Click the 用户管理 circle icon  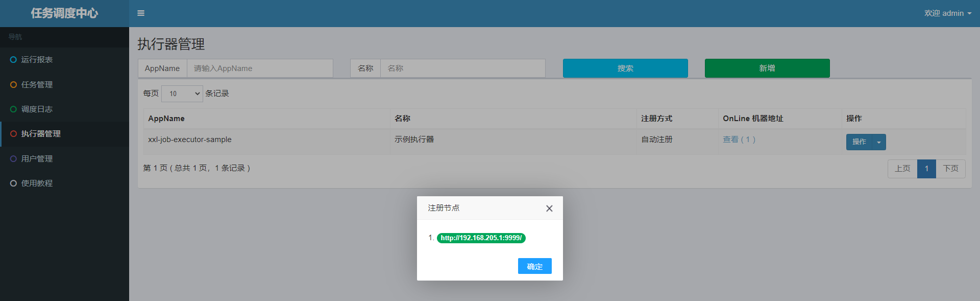13,159
